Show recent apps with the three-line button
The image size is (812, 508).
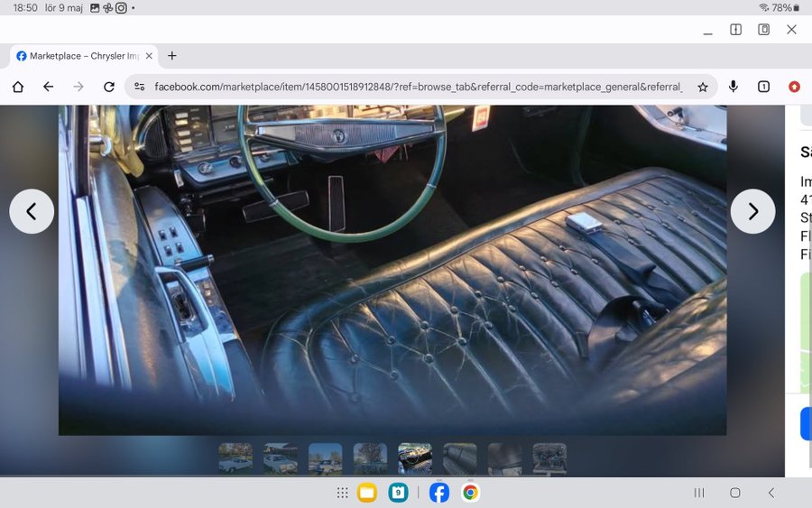tap(699, 493)
